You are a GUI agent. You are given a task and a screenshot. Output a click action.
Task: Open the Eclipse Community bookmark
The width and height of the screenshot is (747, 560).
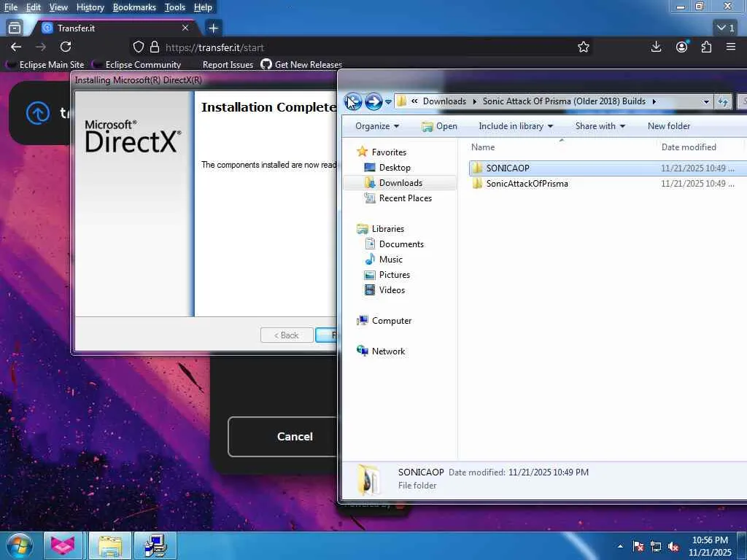coord(137,65)
